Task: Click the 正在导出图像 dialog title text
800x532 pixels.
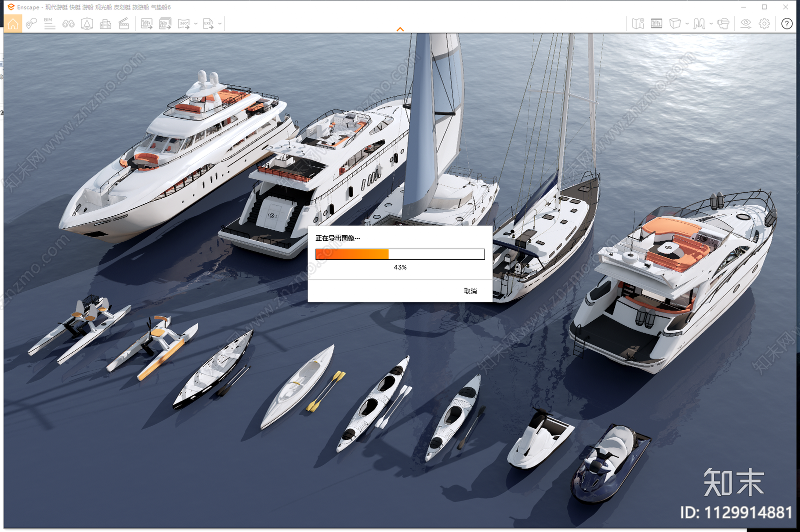Action: (337, 238)
